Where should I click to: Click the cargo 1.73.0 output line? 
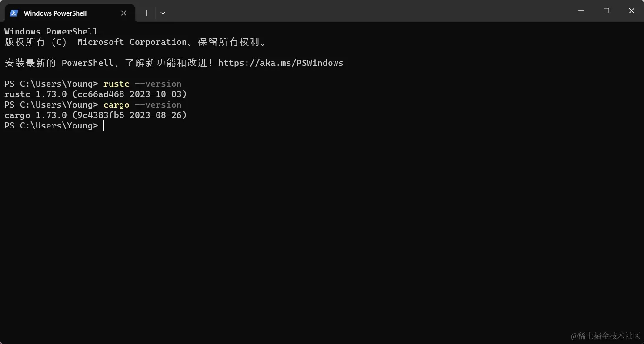coord(95,115)
